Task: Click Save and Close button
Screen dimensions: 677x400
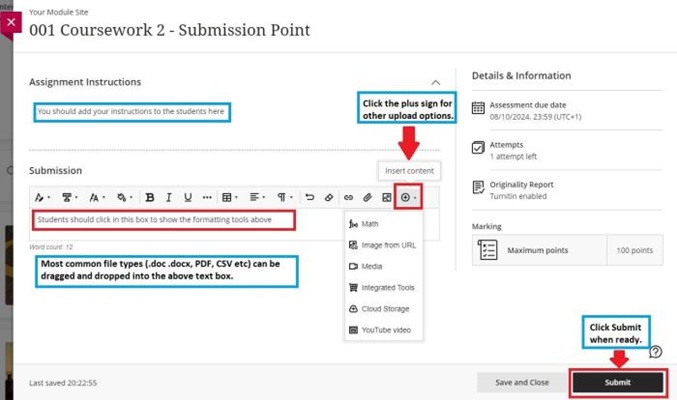Action: (522, 382)
